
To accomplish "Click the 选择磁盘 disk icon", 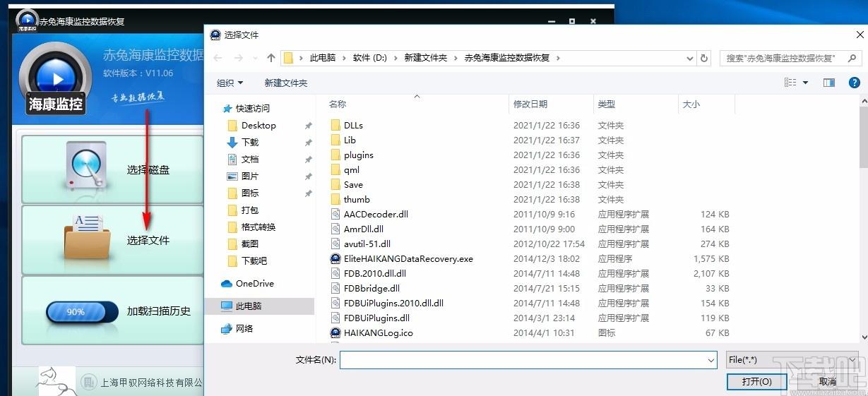I will tap(86, 166).
